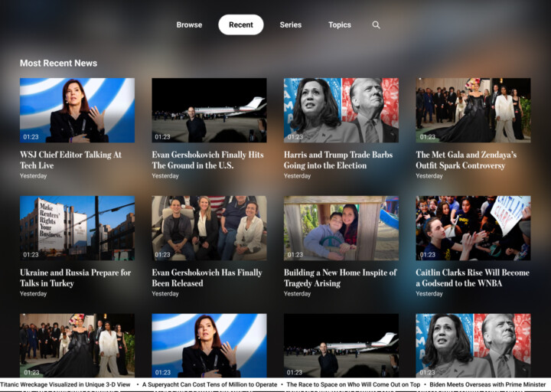Screen dimensions: 551x392
Task: Click 01:23 duration on Met Gala Zendaya video
Action: click(428, 137)
